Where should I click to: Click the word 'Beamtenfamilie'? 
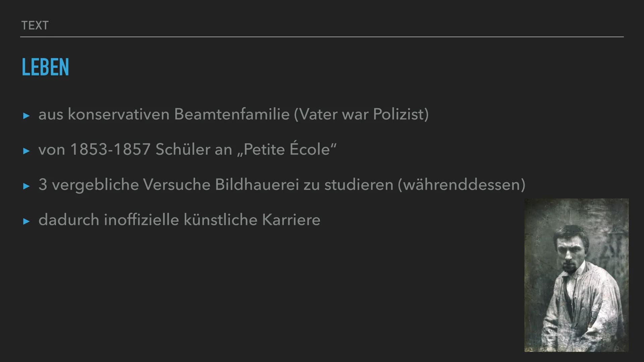(232, 114)
